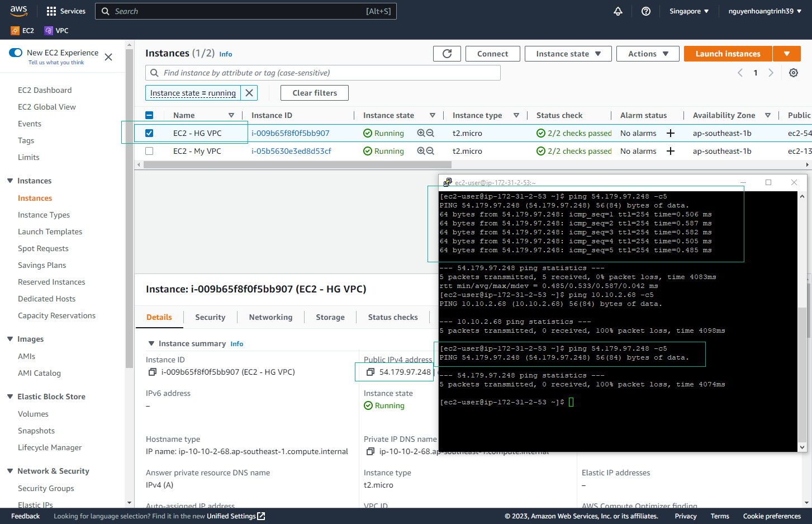Remove the Instance state = running filter
Screen dimensions: 812x524
[x=249, y=93]
